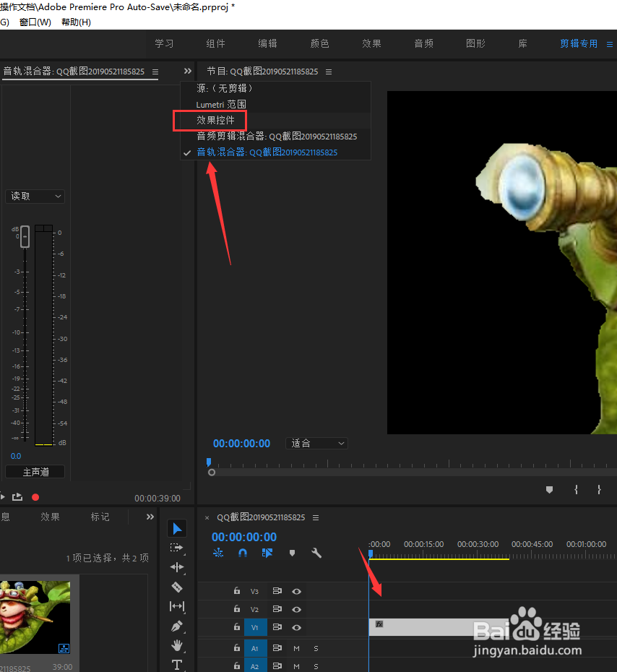
Task: Mute track A2
Action: (296, 666)
